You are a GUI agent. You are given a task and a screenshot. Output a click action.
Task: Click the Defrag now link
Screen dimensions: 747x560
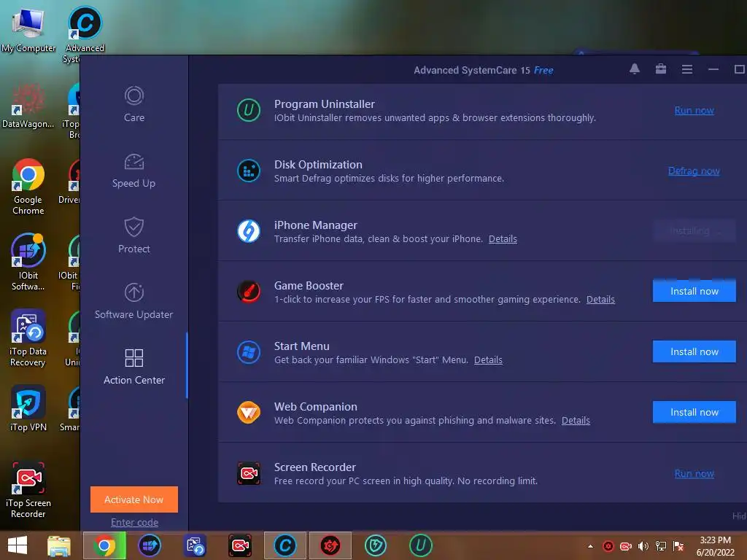point(694,171)
